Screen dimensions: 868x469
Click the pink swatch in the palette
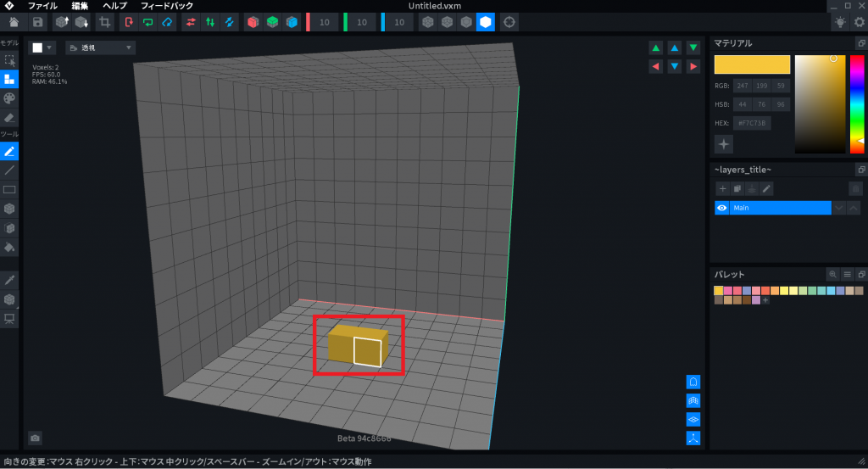(728, 291)
